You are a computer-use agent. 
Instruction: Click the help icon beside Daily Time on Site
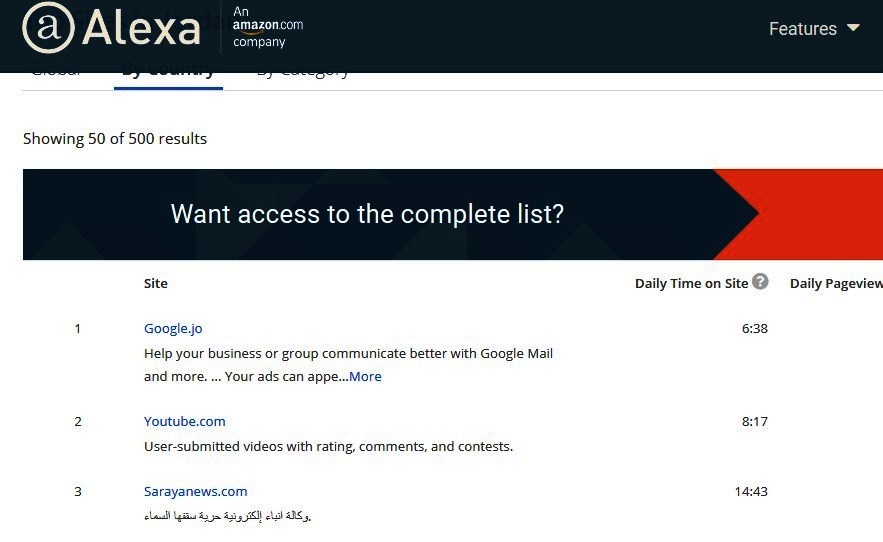[760, 281]
